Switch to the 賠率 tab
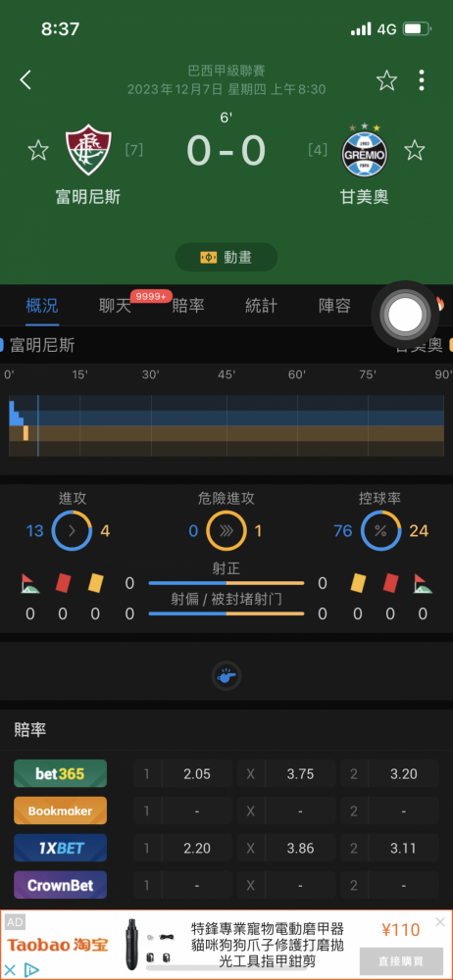Viewport: 453px width, 980px height. [188, 306]
